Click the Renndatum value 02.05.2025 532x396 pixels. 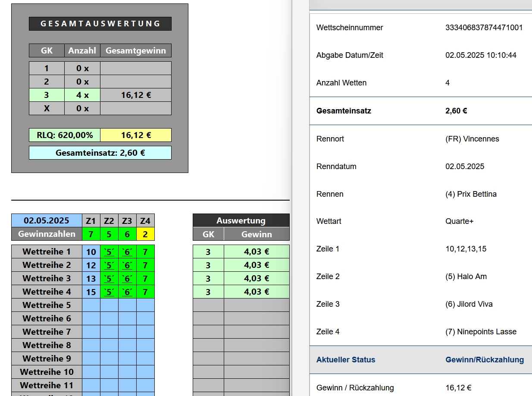(465, 167)
